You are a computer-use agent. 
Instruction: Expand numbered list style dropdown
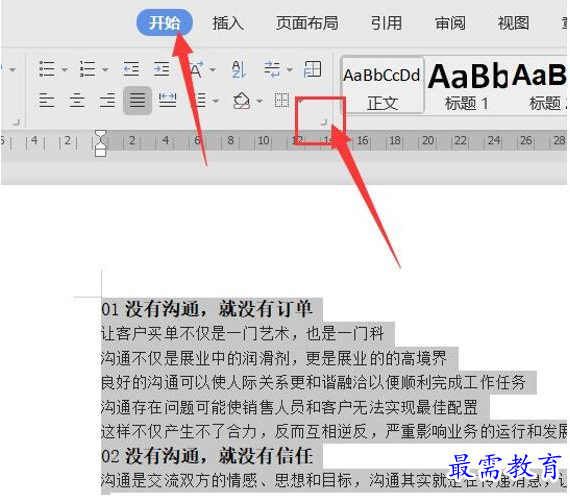(105, 69)
